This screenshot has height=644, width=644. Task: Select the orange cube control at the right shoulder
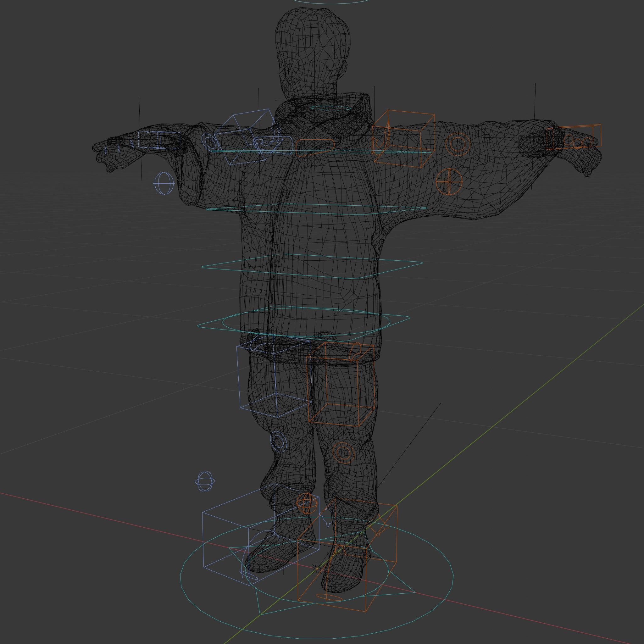(403, 139)
